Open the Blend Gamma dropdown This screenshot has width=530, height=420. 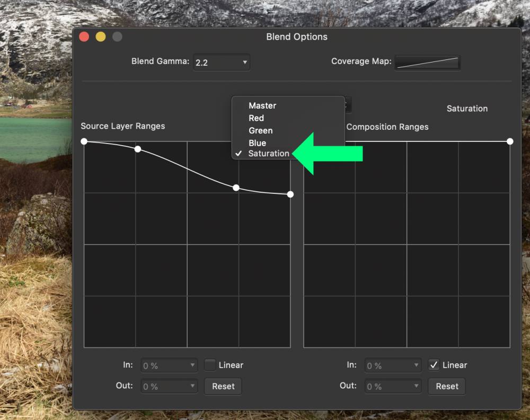tap(222, 62)
